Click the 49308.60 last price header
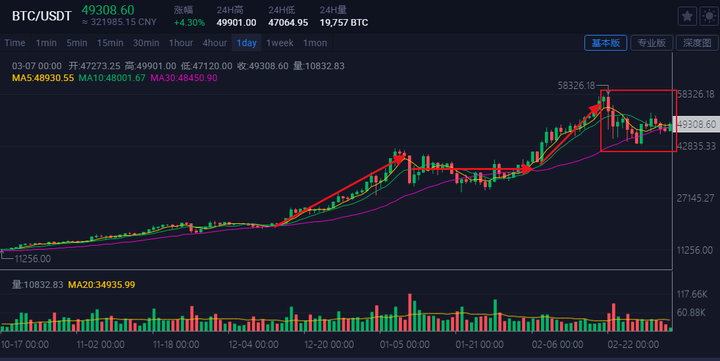 click(108, 10)
